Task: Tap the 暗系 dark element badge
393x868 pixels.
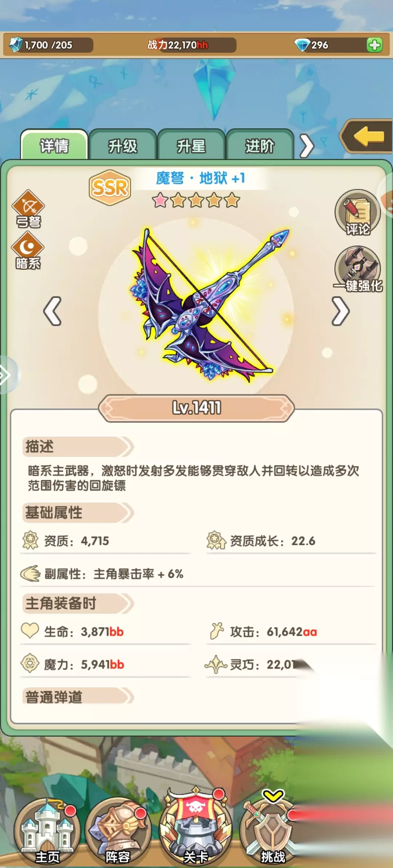Action: (x=28, y=251)
